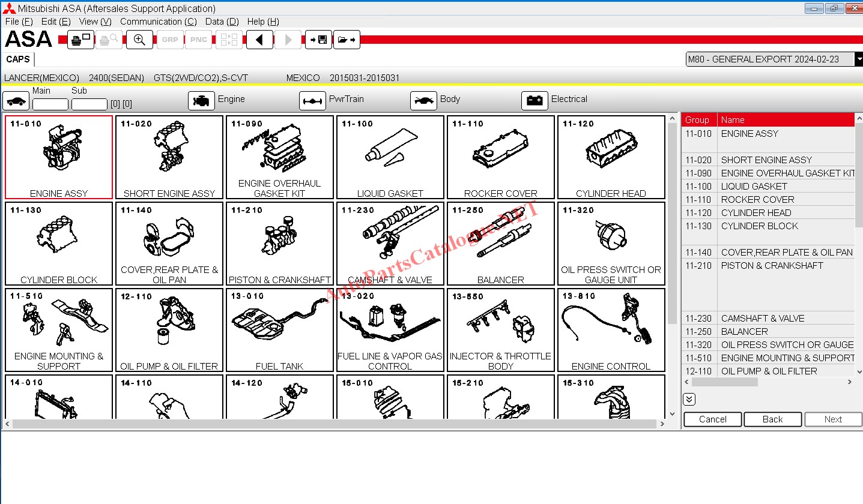Click the car vehicle icon beside Main
This screenshot has height=504, width=863.
(x=16, y=101)
